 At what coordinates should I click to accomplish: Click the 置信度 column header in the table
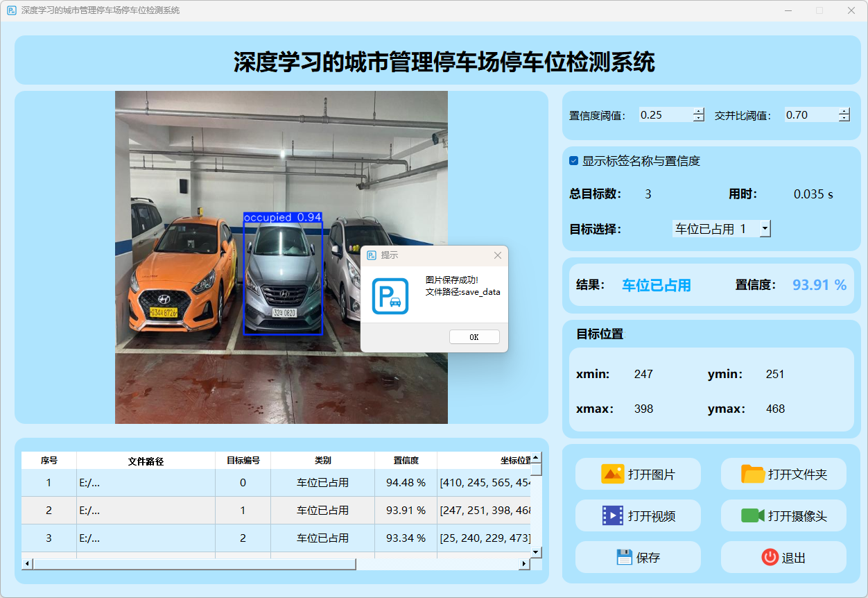pos(406,461)
